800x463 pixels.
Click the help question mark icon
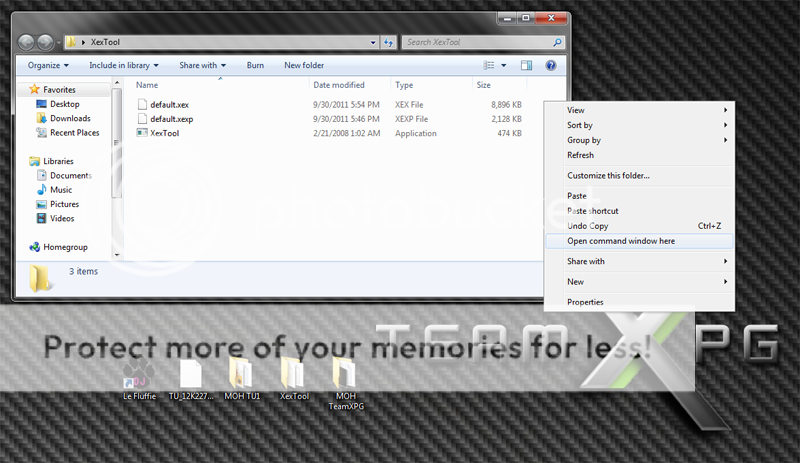(x=550, y=66)
